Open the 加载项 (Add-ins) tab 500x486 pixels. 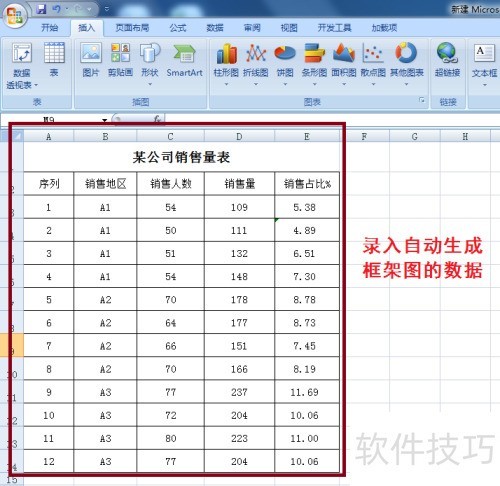(x=384, y=28)
